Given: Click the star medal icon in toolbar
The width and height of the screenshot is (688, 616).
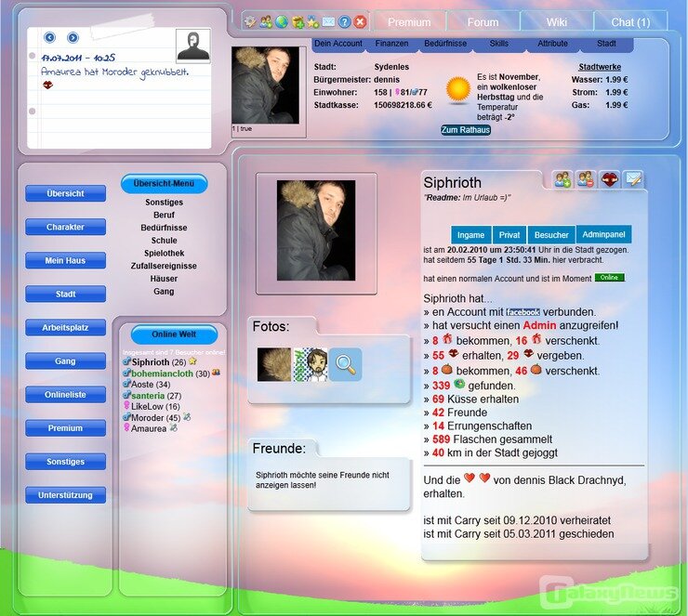Looking at the screenshot, I should tap(312, 21).
